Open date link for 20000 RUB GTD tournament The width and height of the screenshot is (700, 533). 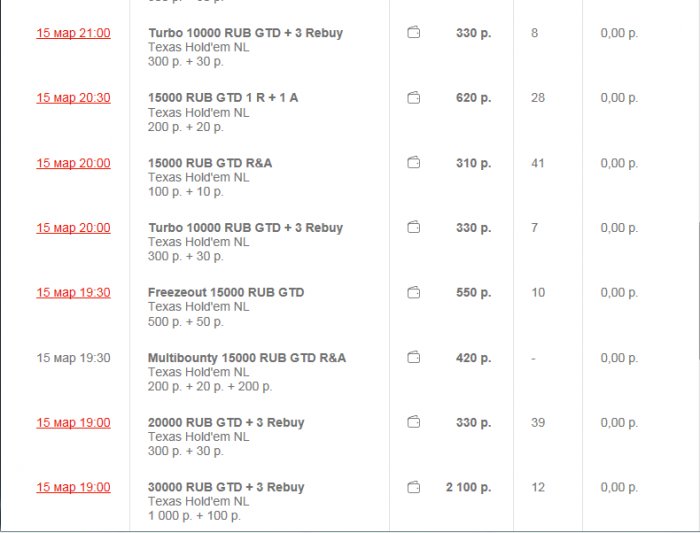coord(73,423)
